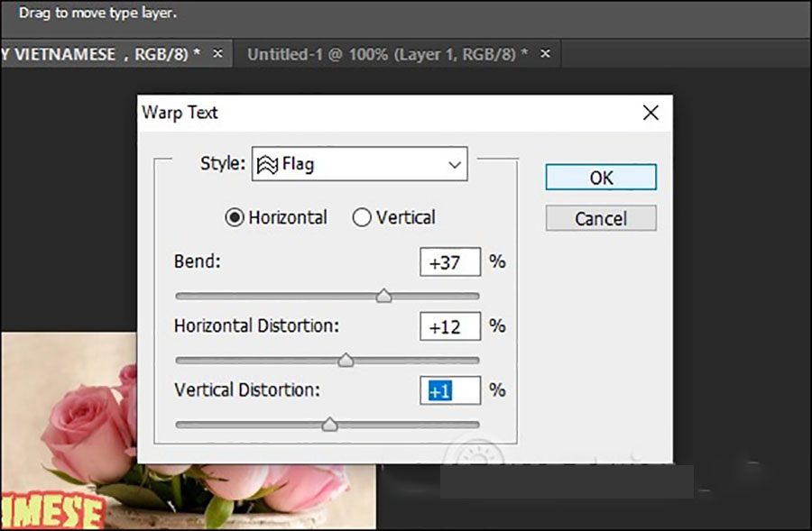The height and width of the screenshot is (531, 812).
Task: Click the Bend slider handle
Action: pos(383,296)
